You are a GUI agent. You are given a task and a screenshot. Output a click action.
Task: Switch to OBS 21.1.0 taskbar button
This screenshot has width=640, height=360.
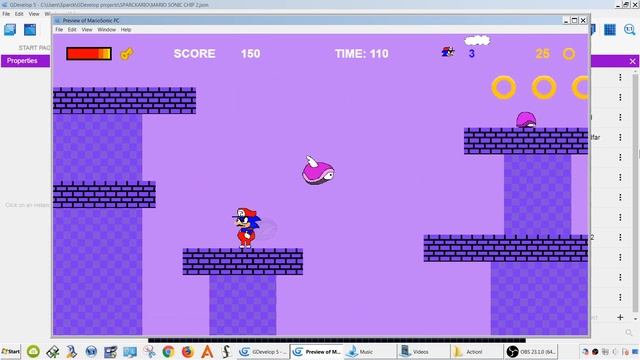coord(531,351)
